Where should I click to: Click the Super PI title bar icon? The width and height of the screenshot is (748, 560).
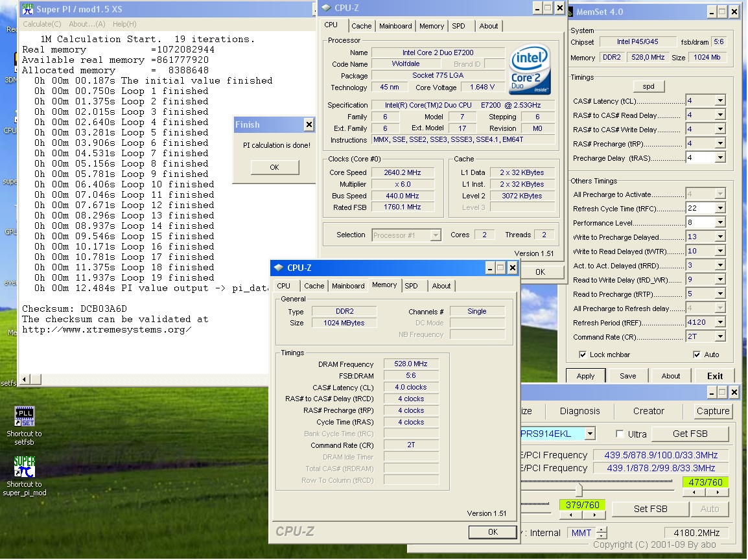pyautogui.click(x=28, y=9)
